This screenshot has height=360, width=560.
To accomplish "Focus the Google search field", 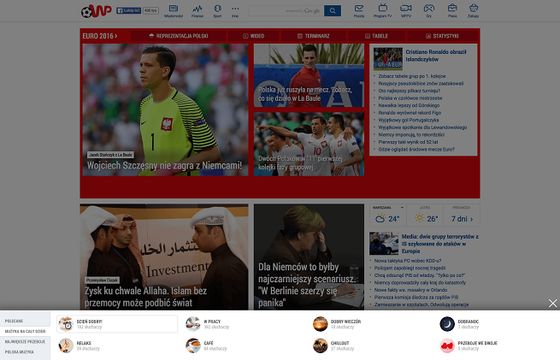I will 286,11.
